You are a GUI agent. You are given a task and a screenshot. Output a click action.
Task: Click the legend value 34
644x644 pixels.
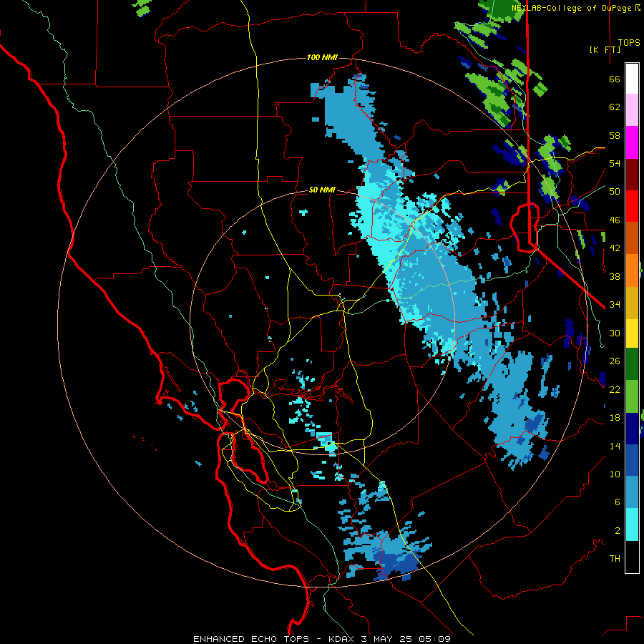click(615, 305)
